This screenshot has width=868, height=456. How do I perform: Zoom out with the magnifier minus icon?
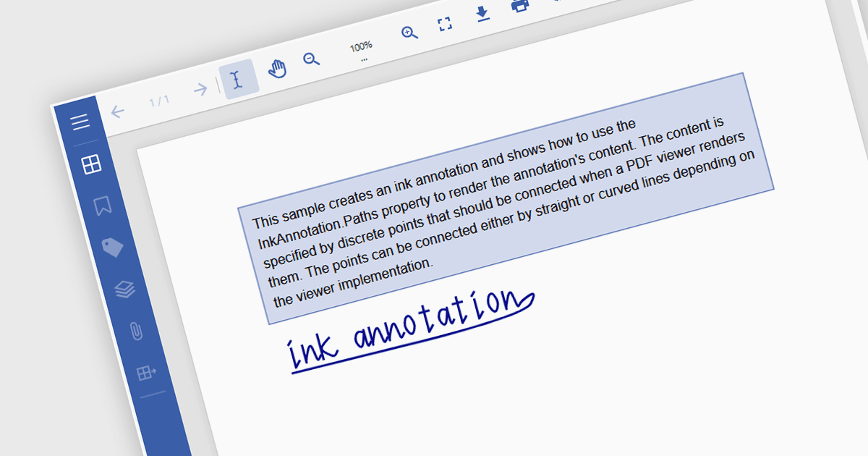pos(312,59)
